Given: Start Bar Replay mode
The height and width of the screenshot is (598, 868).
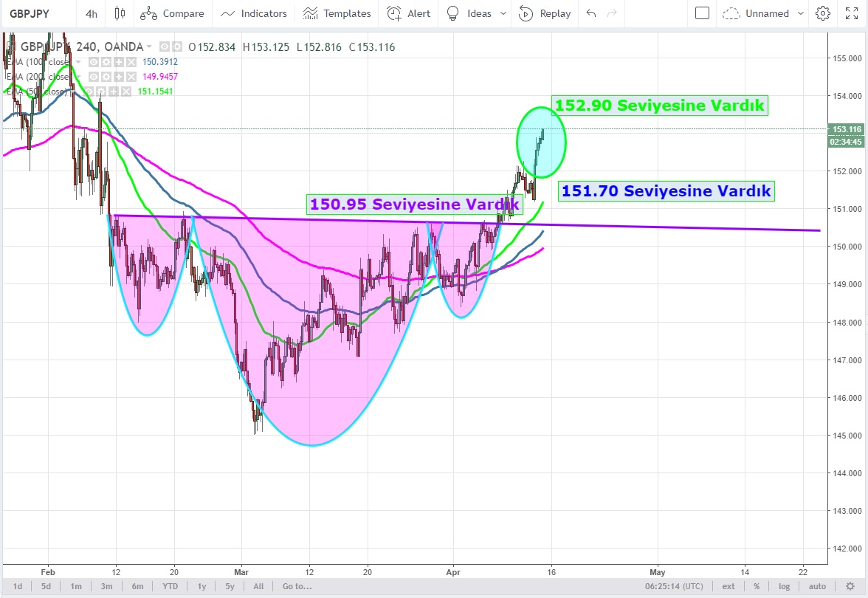Looking at the screenshot, I should click(x=545, y=13).
